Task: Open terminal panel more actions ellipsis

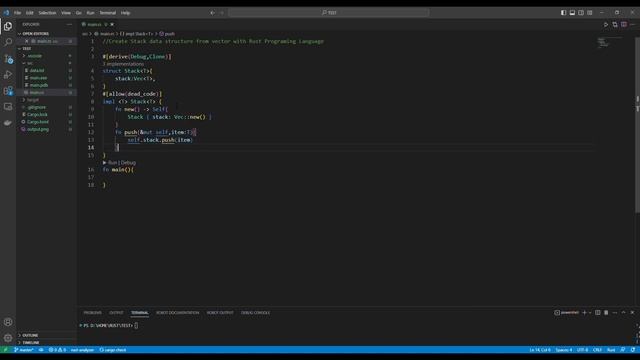Action: pos(615,313)
